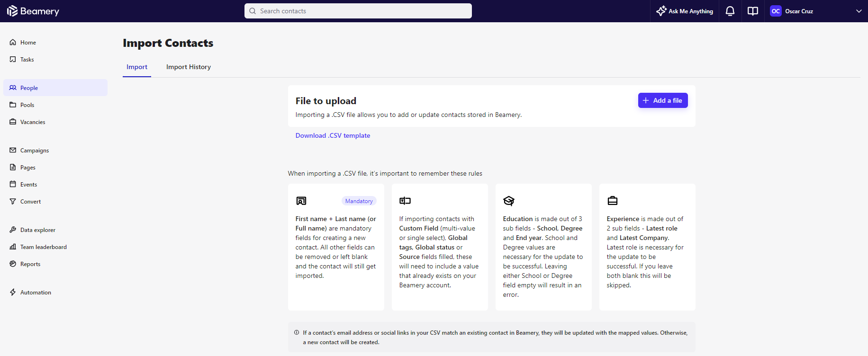Click the Pages document icon

[13, 167]
